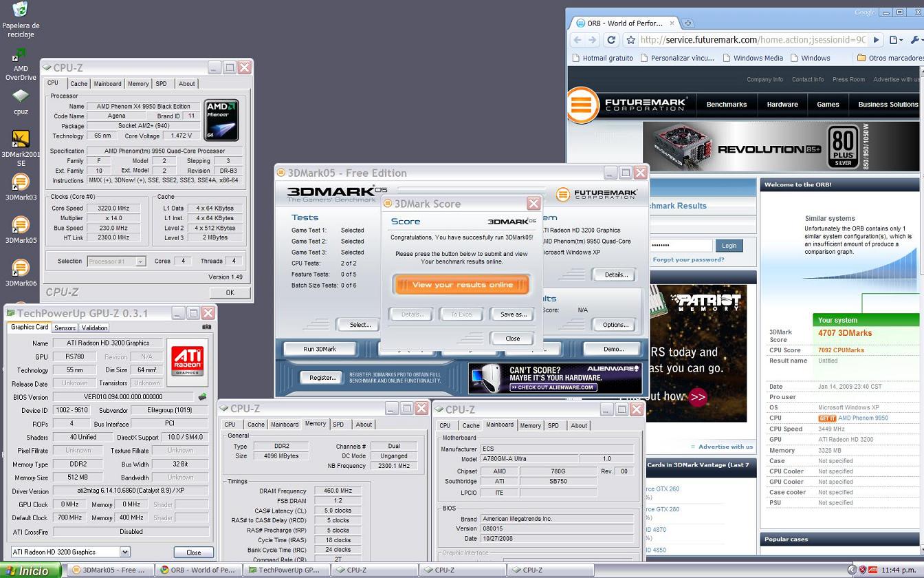Viewport: 924px width, 578px height.
Task: Click OK button in CPU-Z window
Action: pos(230,292)
